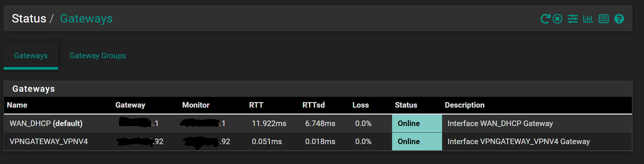Open the related settings sliders icon
The width and height of the screenshot is (644, 164).
(573, 19)
